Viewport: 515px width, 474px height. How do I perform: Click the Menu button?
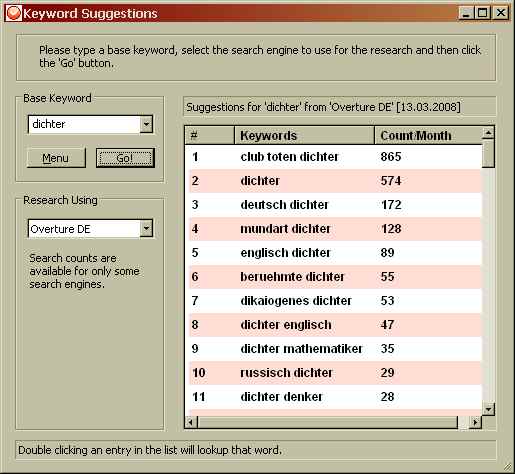56,158
